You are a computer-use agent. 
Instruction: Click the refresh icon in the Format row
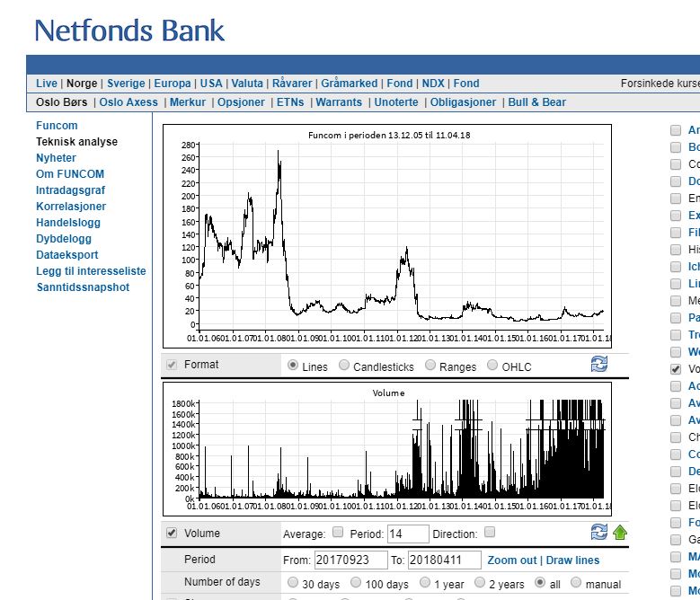tap(599, 364)
